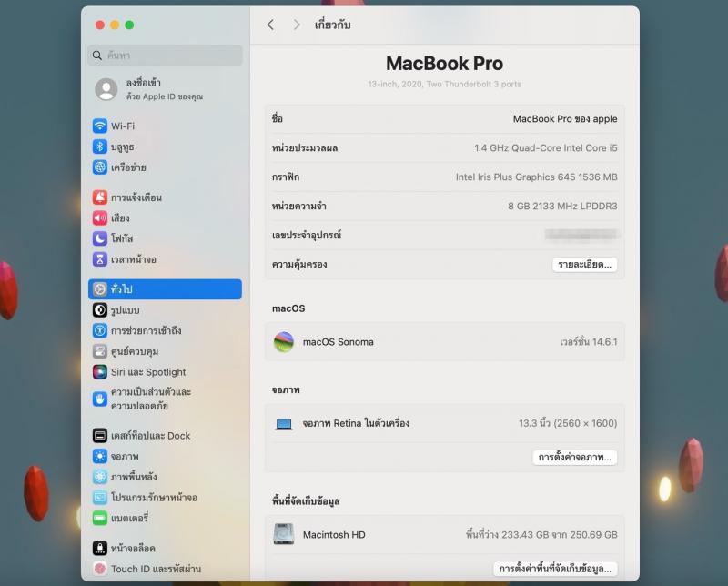Open Control Center (ศูนย์ควบคุม) icon
728x586 pixels.
coord(100,351)
